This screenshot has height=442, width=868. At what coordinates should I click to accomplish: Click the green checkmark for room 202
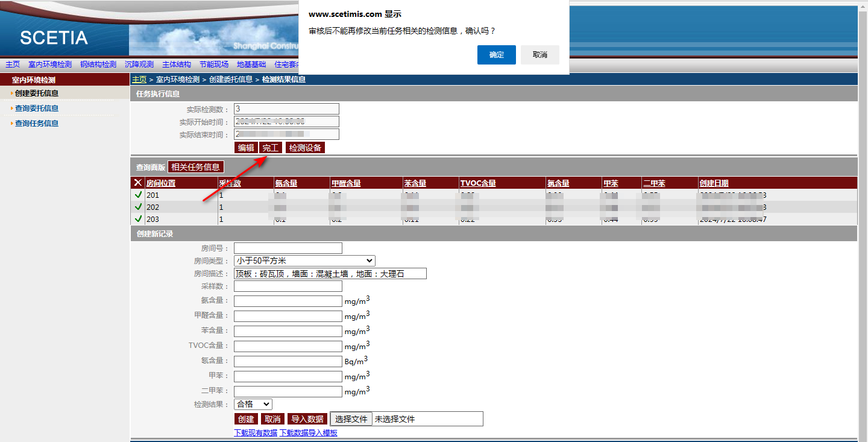[x=138, y=207]
